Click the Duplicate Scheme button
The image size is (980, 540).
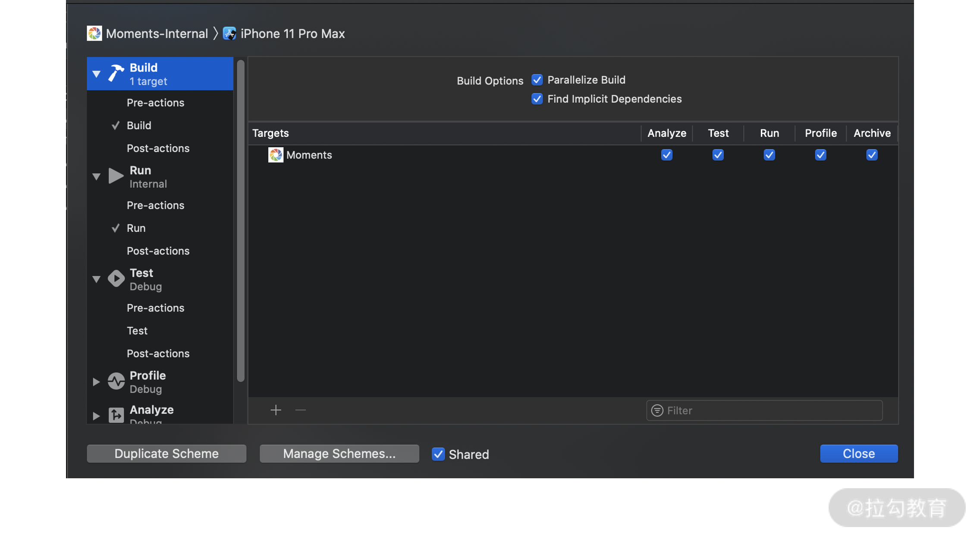click(x=166, y=454)
